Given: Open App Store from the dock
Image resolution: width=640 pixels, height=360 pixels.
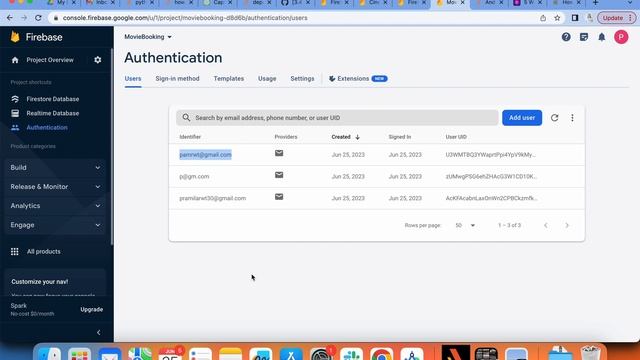Looking at the screenshot, I should (291, 354).
